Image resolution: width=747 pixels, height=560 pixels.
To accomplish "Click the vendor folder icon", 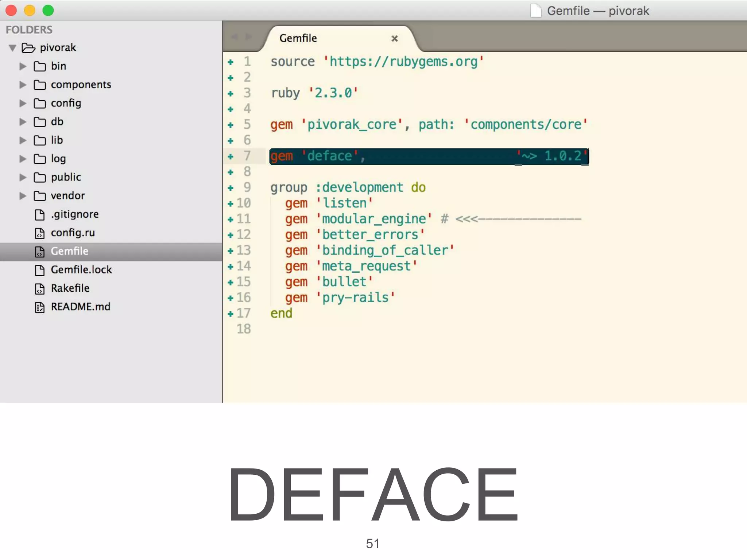I will point(40,196).
